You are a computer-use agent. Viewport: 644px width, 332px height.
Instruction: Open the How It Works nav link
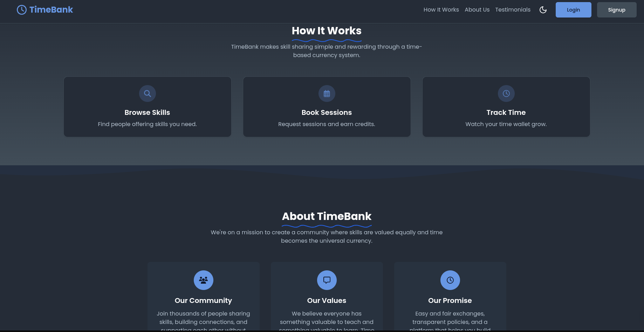click(x=441, y=10)
